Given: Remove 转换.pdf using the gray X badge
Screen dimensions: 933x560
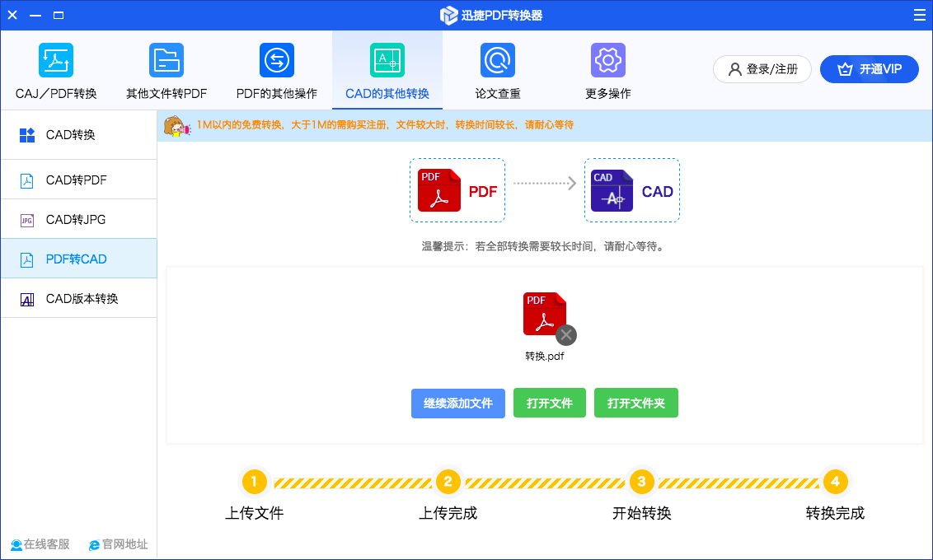Looking at the screenshot, I should [x=566, y=335].
